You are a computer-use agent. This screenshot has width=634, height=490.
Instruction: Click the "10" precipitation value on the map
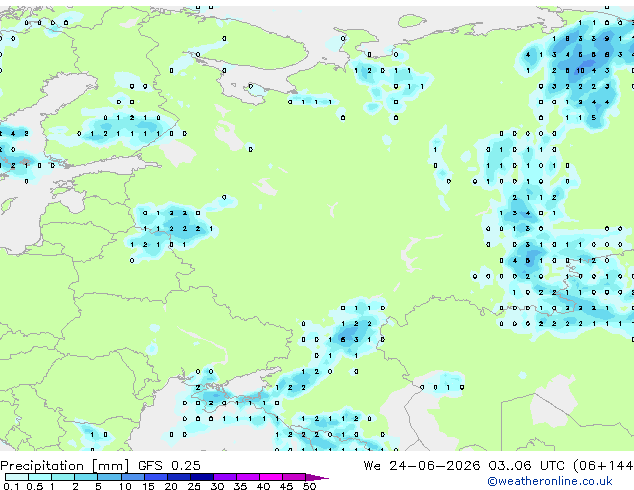click(581, 70)
